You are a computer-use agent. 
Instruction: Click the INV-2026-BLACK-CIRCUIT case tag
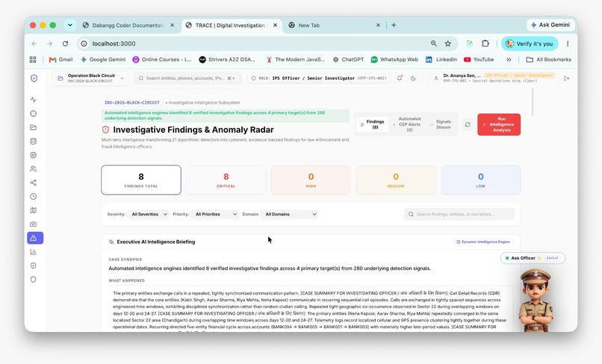click(132, 103)
